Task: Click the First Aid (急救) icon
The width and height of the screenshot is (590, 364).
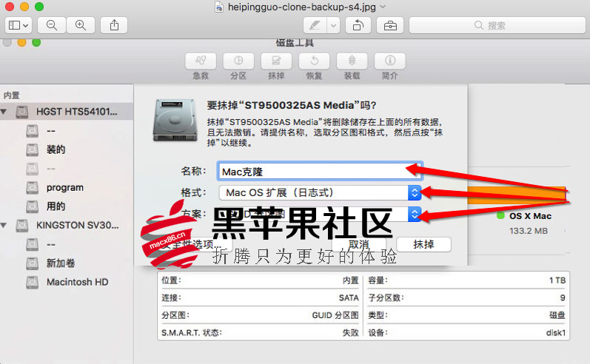Action: 201,61
